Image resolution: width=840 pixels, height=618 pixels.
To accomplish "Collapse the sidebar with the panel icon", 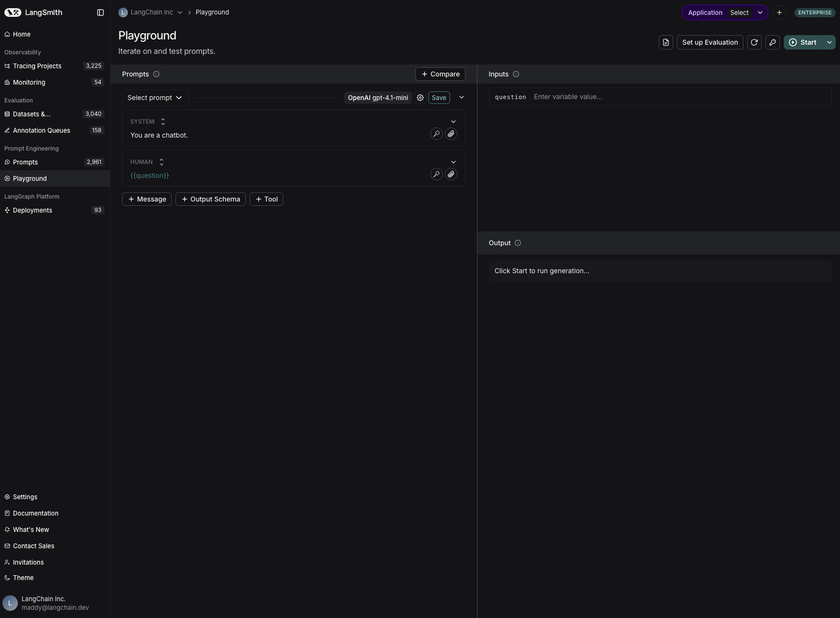I will tap(100, 13).
